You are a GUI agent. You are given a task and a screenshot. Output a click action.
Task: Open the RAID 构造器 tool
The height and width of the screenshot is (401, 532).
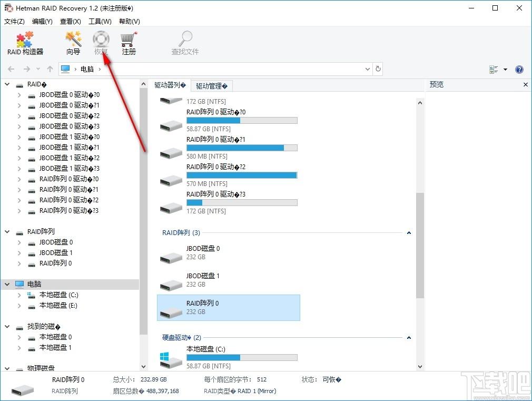[25, 43]
